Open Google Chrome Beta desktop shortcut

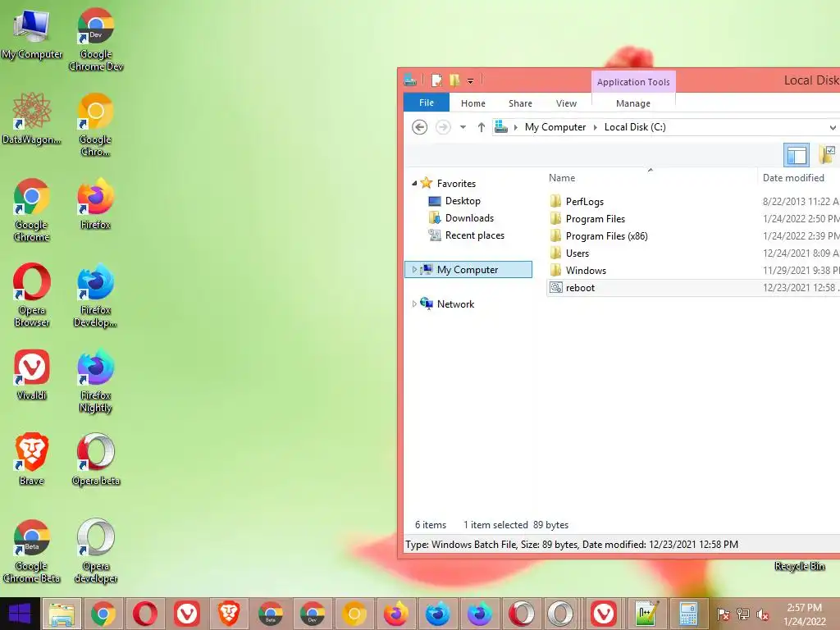[x=32, y=550]
